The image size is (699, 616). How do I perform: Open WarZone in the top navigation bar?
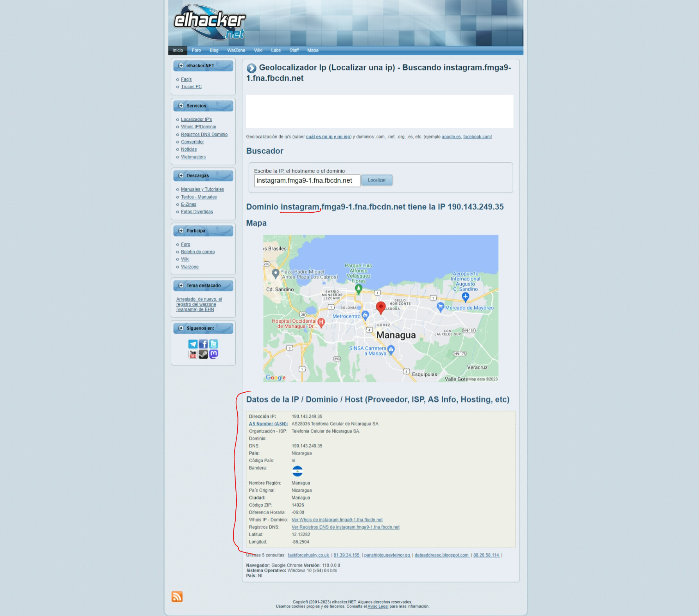(236, 50)
